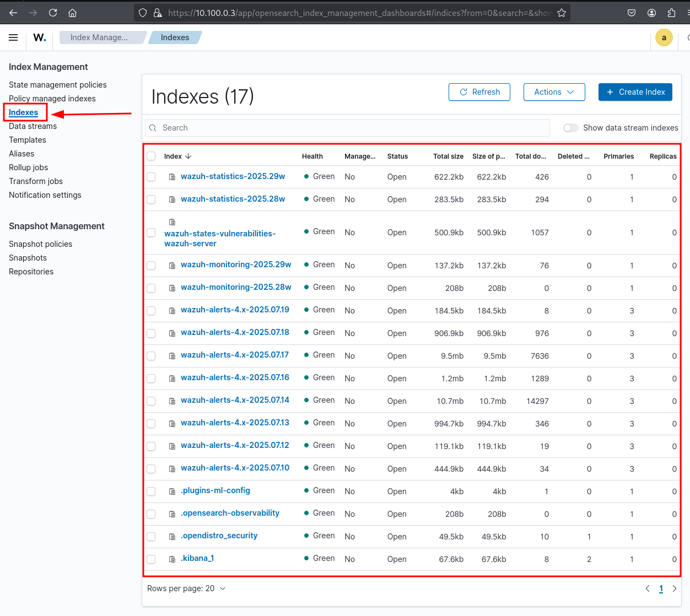690x616 pixels.
Task: Click the document icon beside .opensearch-observability
Action: pyautogui.click(x=172, y=514)
